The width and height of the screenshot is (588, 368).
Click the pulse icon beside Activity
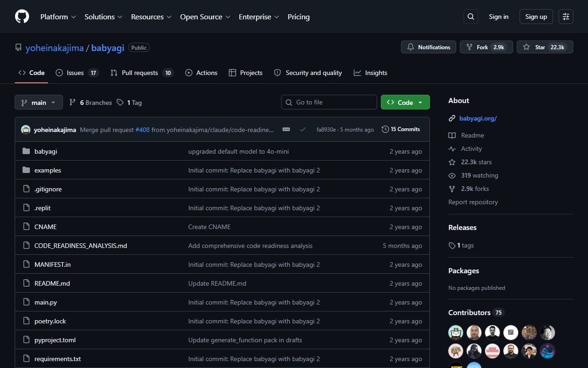click(x=452, y=149)
